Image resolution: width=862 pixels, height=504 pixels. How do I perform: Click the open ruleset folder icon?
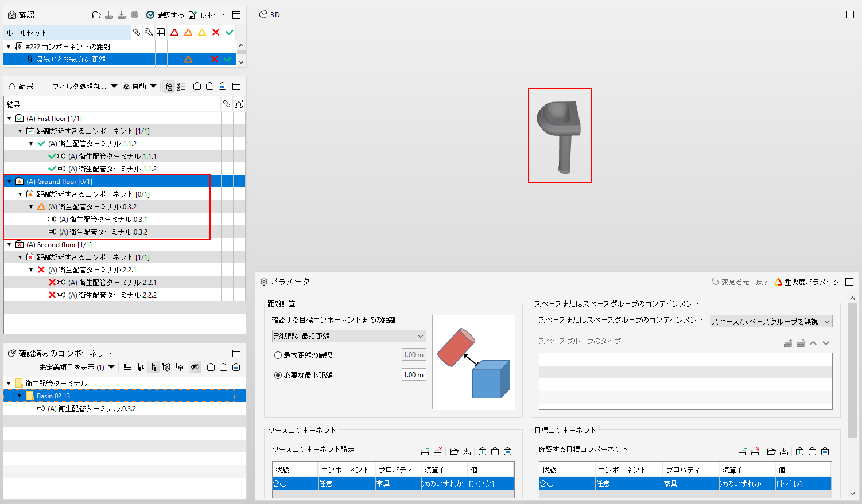pos(96,15)
